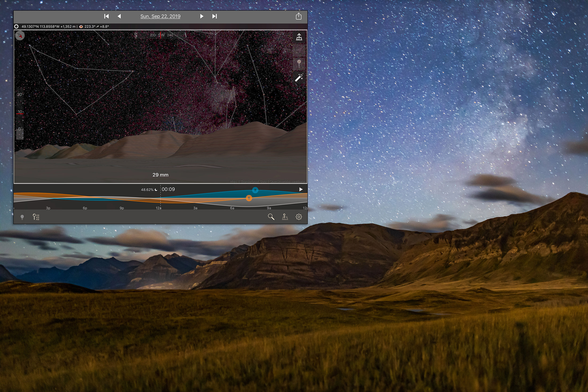The width and height of the screenshot is (588, 392).
Task: Toggle the eye view direction indicator
Action: pos(81,27)
